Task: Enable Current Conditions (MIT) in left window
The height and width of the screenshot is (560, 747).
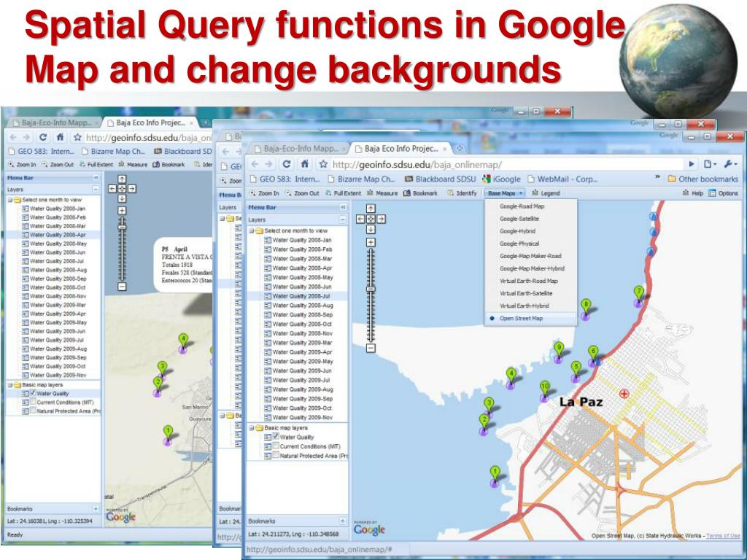Action: point(33,402)
